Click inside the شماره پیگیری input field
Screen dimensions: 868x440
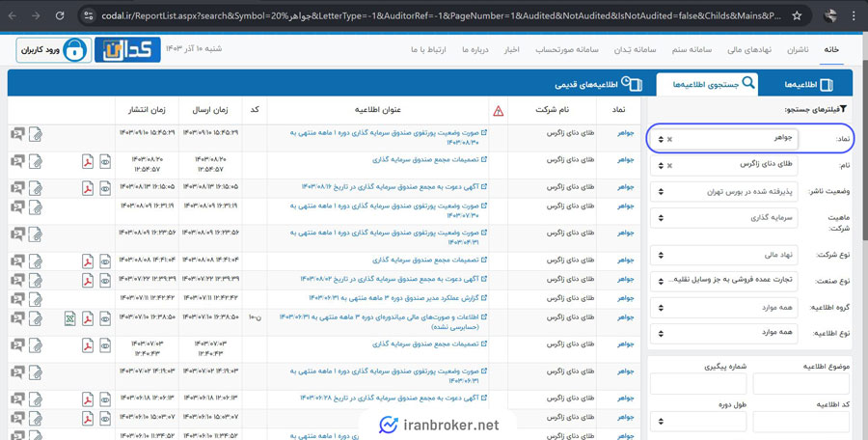[x=698, y=383]
